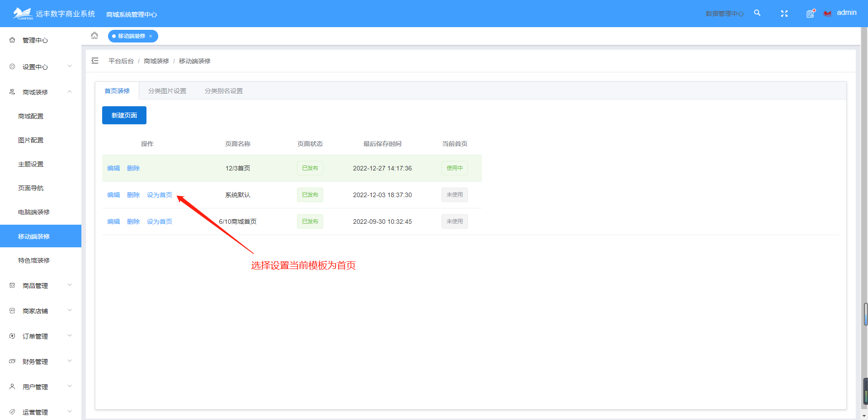Switch to the 首页装修 tab
This screenshot has width=868, height=420.
[117, 91]
